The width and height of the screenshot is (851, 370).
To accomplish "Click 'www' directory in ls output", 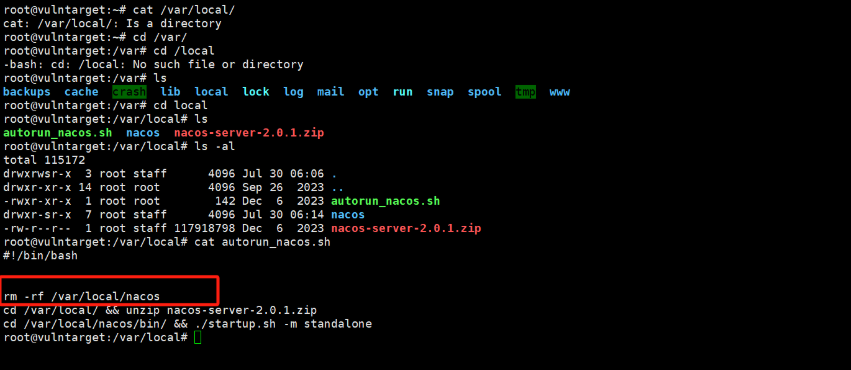I will [x=560, y=92].
